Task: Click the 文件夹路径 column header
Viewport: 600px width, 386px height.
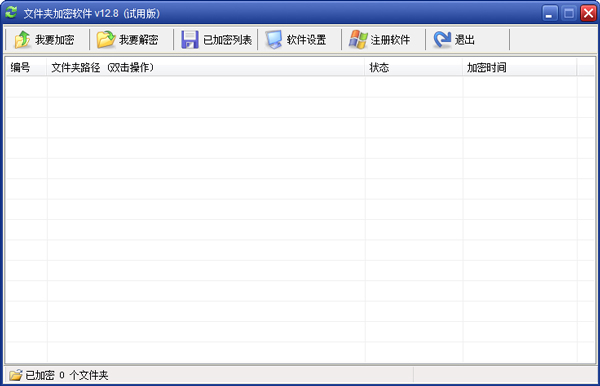Action: point(206,68)
